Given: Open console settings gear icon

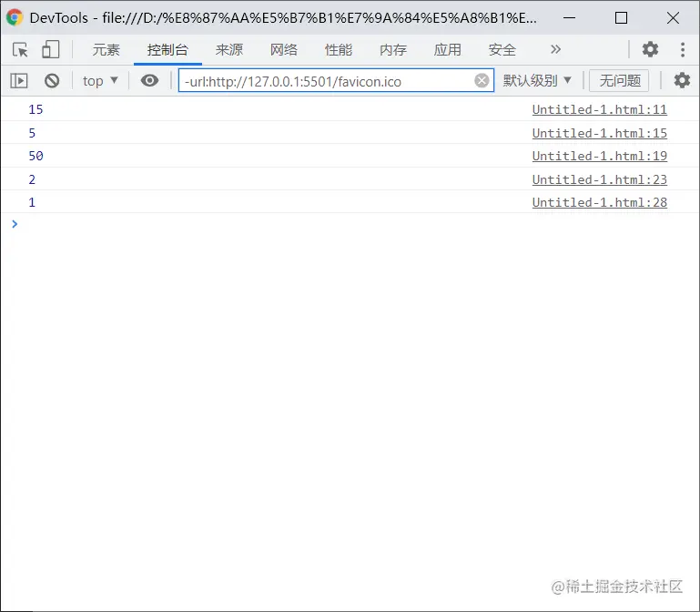Looking at the screenshot, I should [x=682, y=81].
